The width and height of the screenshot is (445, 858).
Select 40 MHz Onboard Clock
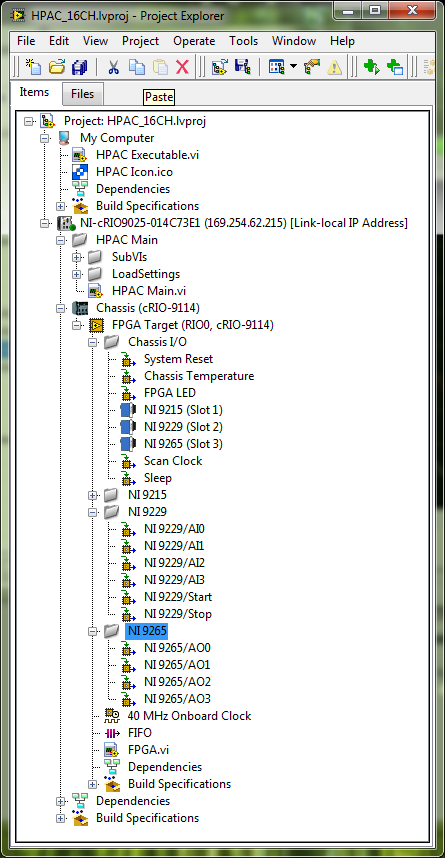[189, 716]
